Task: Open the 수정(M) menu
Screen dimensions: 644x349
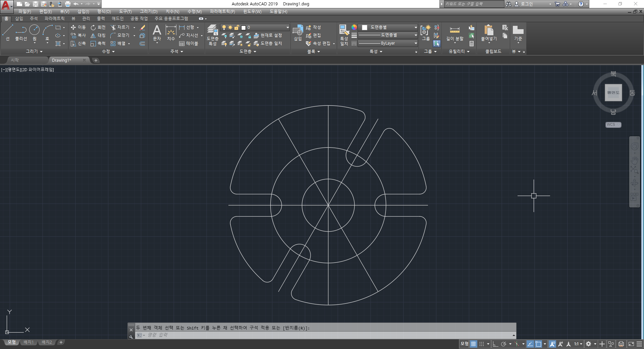Action: [x=195, y=11]
